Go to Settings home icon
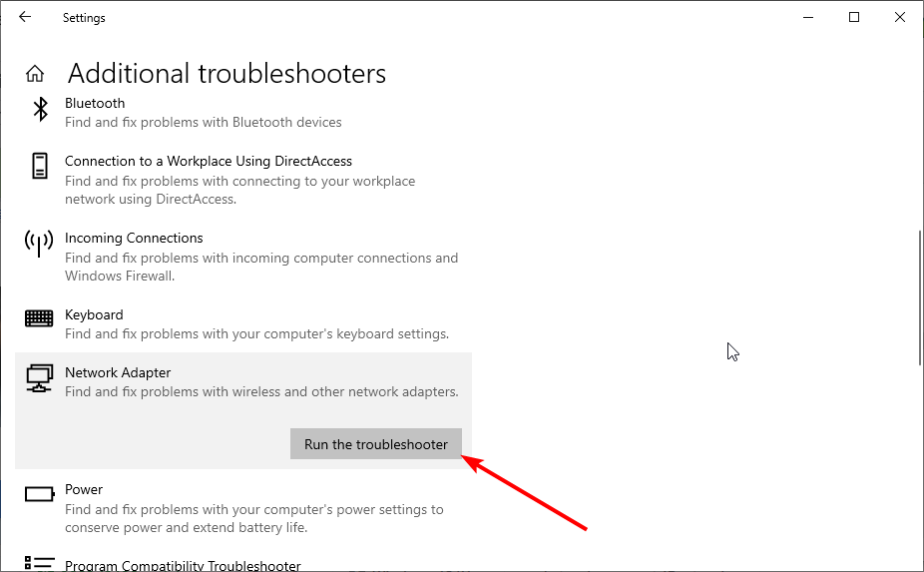 coord(35,74)
